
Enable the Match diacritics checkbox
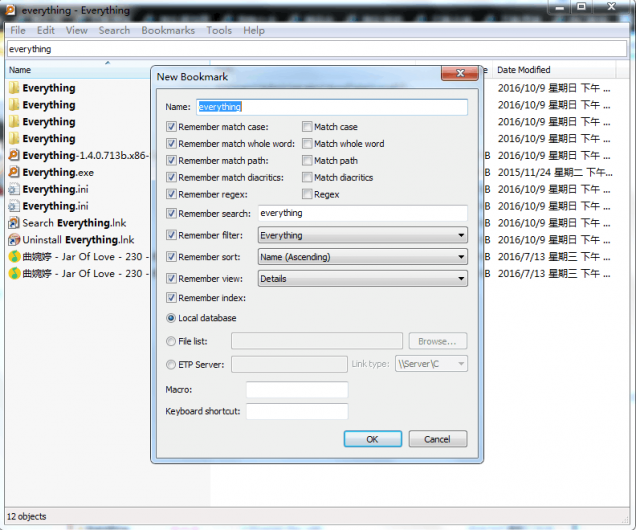tap(307, 177)
